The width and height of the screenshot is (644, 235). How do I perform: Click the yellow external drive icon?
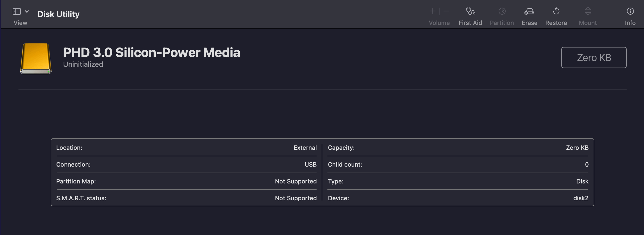pyautogui.click(x=36, y=58)
